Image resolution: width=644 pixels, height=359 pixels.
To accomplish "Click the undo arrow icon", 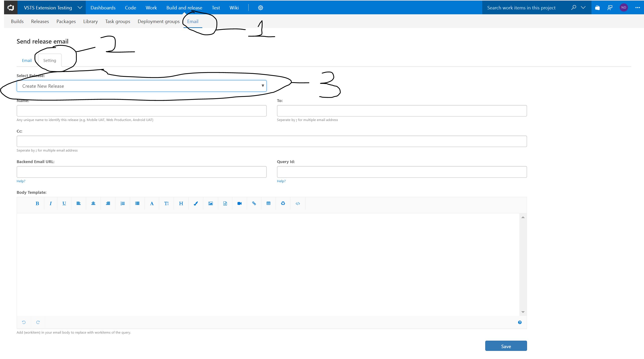I will [24, 322].
